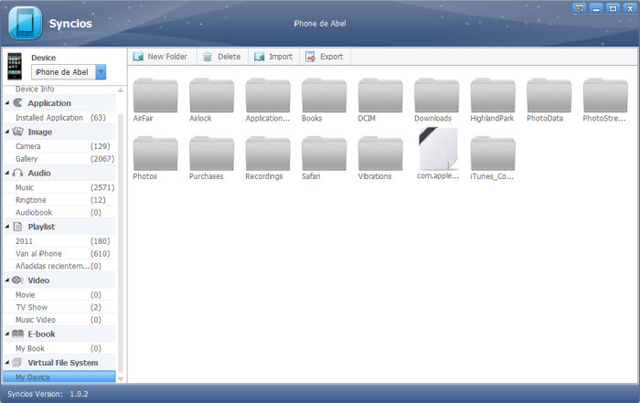Viewport: 640px width, 403px height.
Task: Maximize the Syncios window
Action: (x=613, y=8)
